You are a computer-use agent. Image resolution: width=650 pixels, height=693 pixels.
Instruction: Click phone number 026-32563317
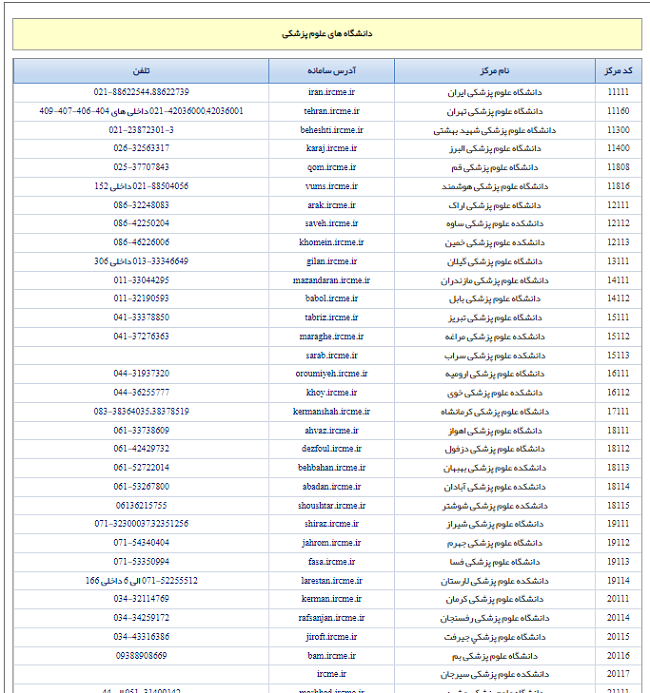point(141,148)
